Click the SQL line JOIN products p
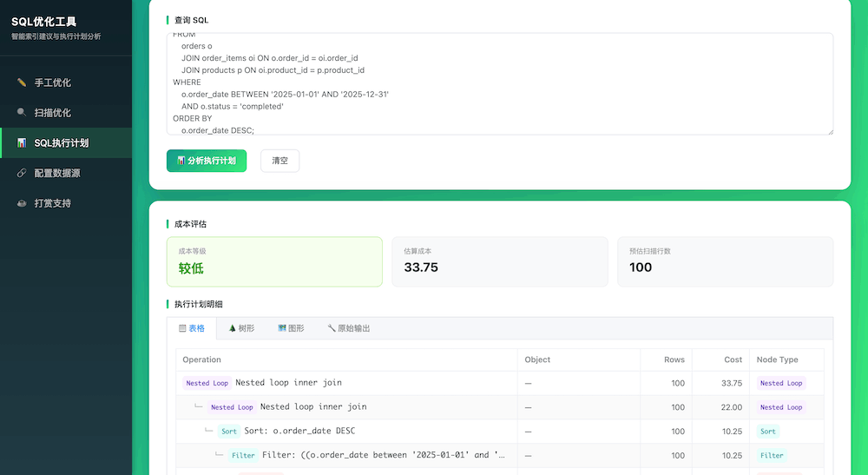 tap(273, 70)
